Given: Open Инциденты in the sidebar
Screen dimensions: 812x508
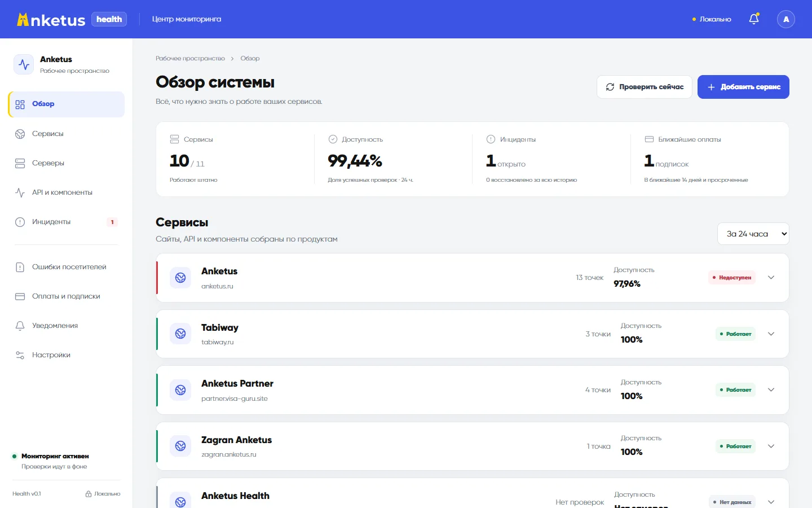Looking at the screenshot, I should (x=67, y=222).
